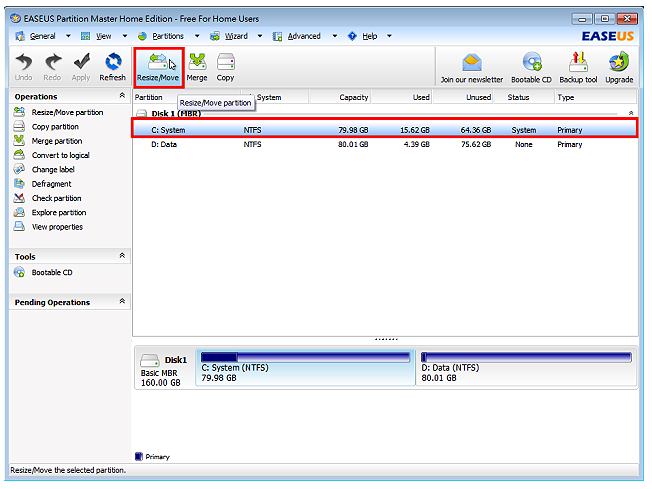Click the Copy toolbar icon
The height and width of the screenshot is (489, 652).
click(x=225, y=62)
